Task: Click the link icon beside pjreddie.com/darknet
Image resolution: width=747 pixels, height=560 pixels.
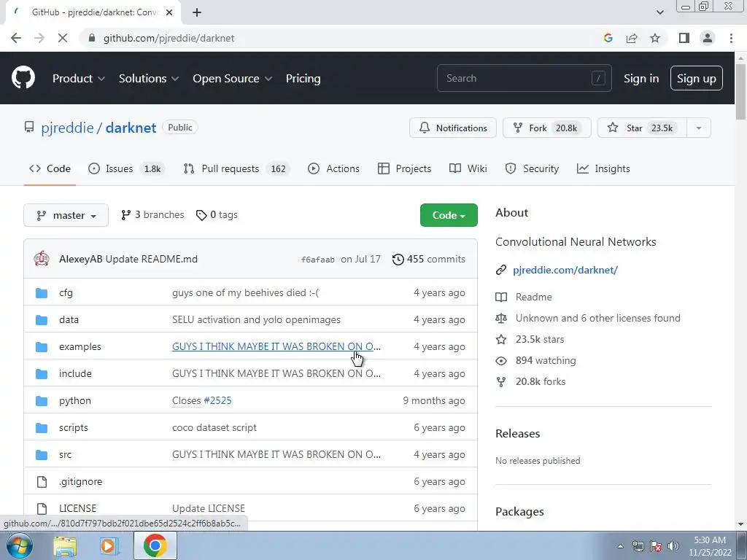Action: click(x=501, y=270)
